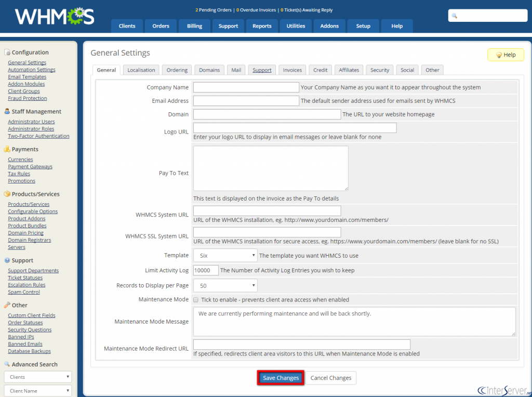Open the Email Templates link
Image resolution: width=532 pixels, height=397 pixels.
[27, 77]
